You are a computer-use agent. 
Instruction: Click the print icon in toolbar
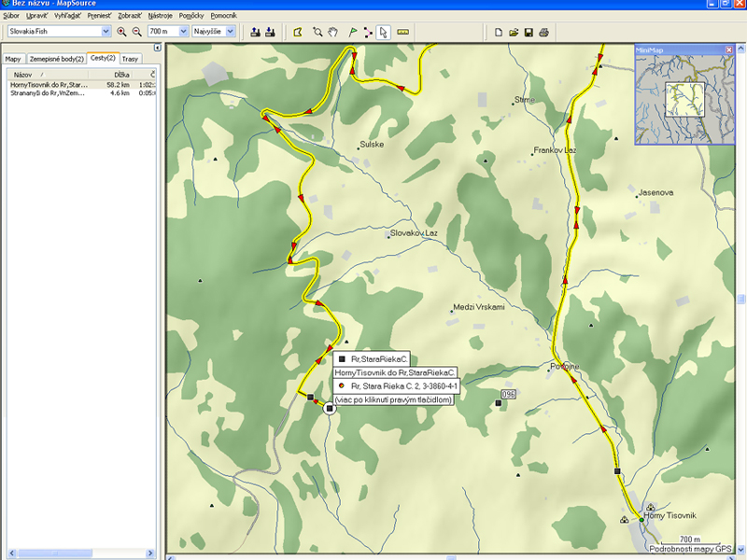click(543, 32)
